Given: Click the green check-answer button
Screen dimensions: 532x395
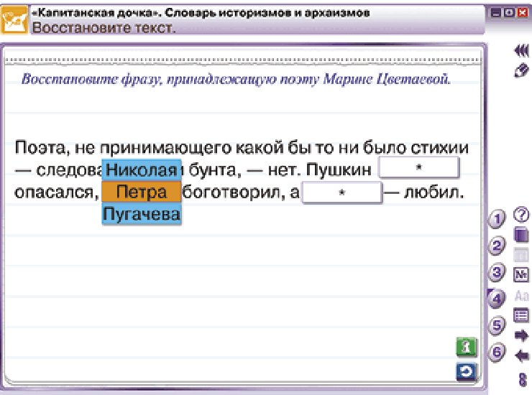Looking at the screenshot, I should coord(467,347).
